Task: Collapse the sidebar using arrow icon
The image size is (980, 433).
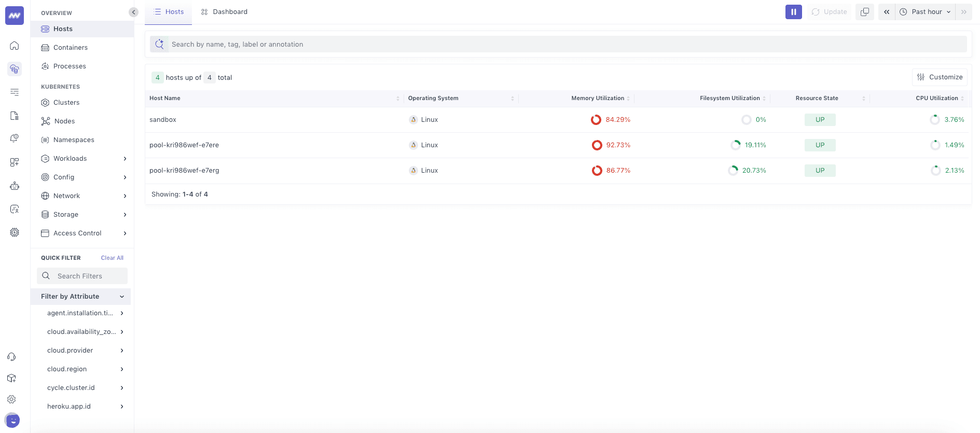Action: [133, 12]
